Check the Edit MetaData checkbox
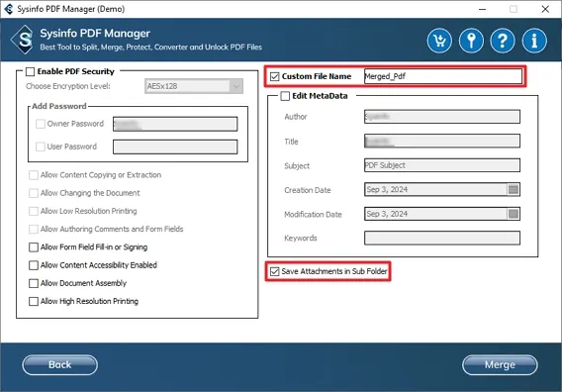This screenshot has height=392, width=562. [x=285, y=96]
